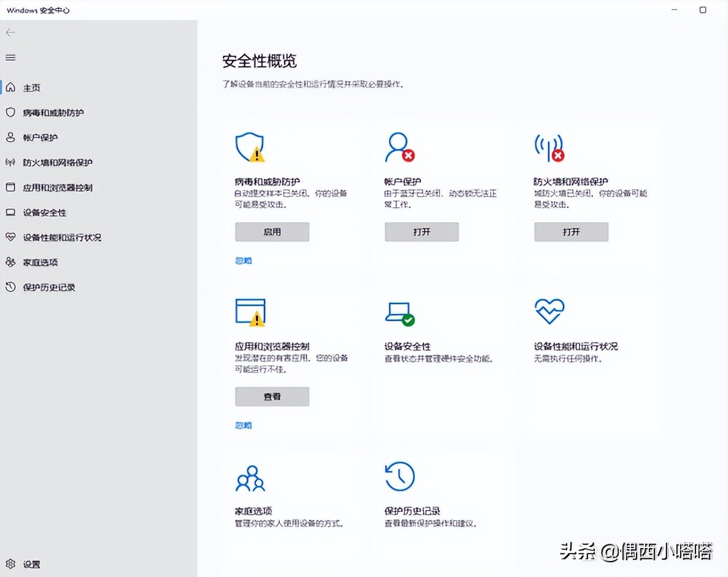Click the back arrow at top left
The image size is (728, 577).
[10, 32]
